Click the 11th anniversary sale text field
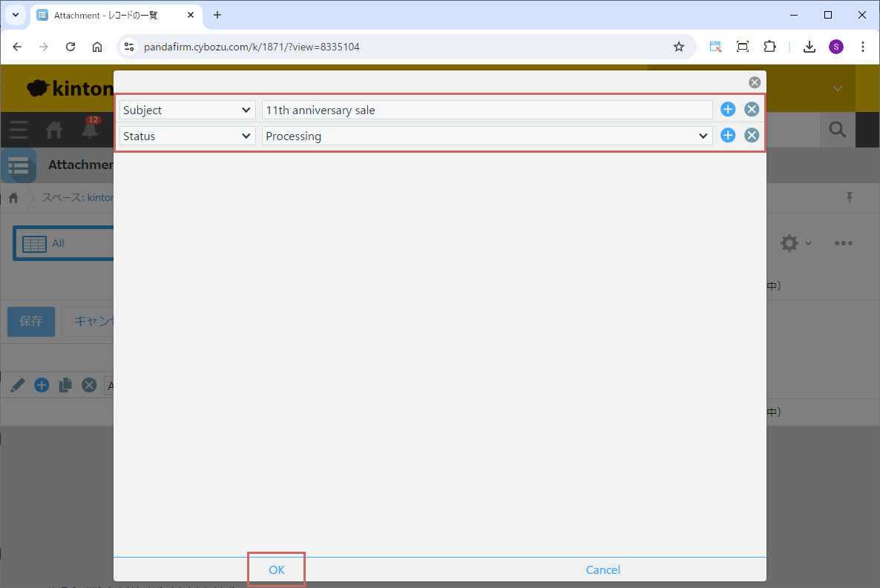880x588 pixels. 487,110
